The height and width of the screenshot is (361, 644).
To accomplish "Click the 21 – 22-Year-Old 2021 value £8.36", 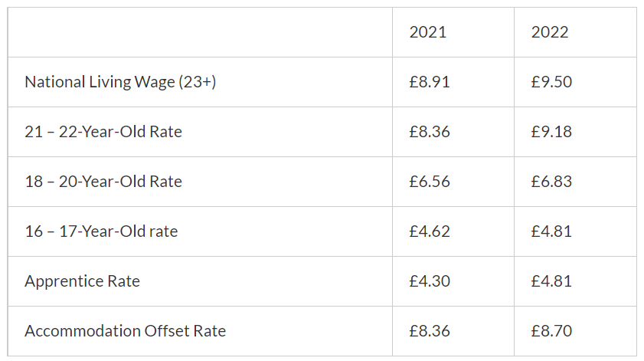I will (430, 132).
